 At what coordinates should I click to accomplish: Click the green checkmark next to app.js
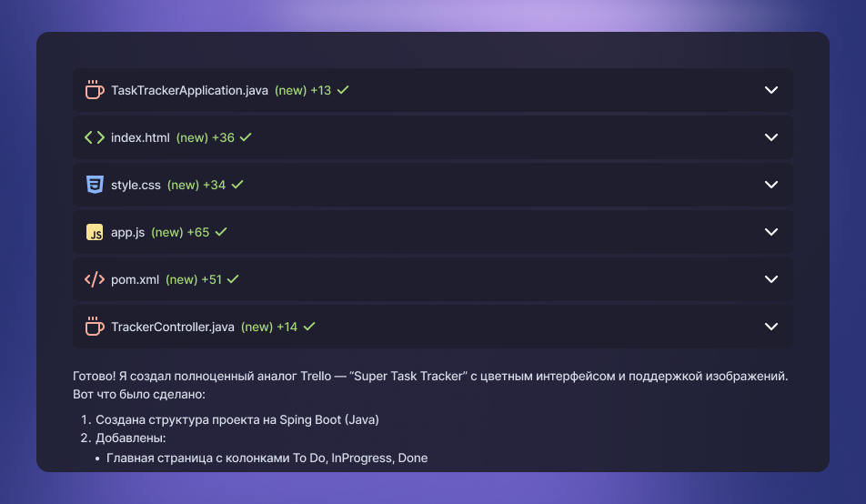[x=221, y=232]
